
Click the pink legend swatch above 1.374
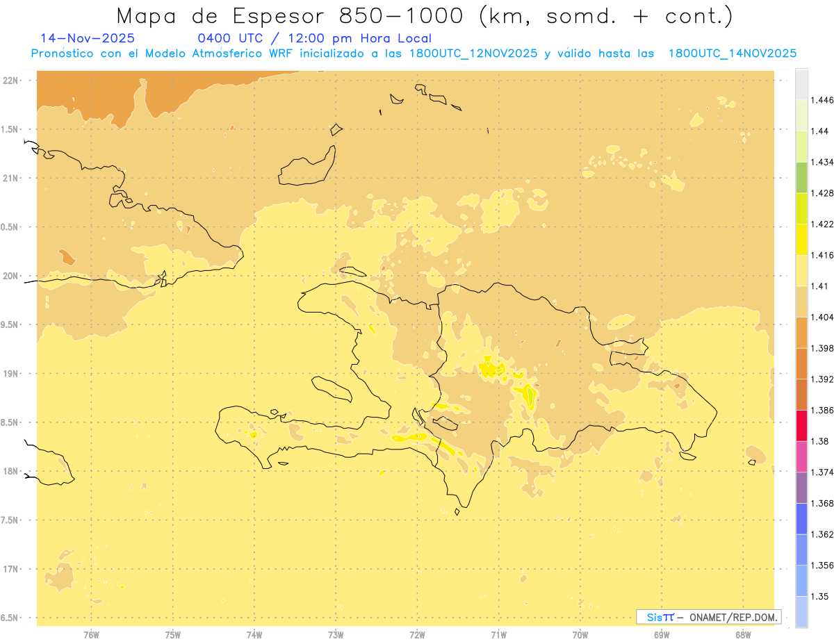(x=801, y=456)
